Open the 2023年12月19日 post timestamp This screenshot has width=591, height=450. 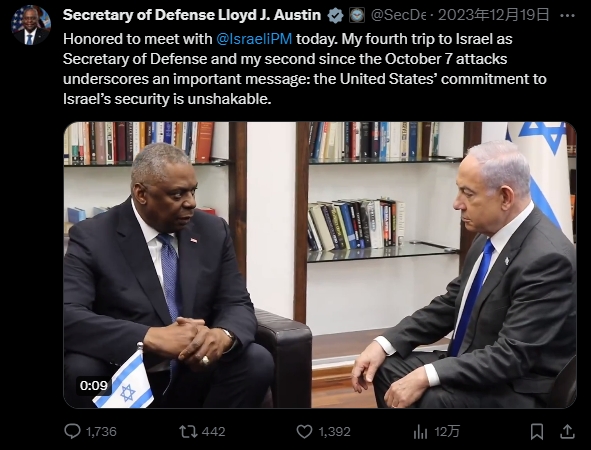(x=493, y=15)
